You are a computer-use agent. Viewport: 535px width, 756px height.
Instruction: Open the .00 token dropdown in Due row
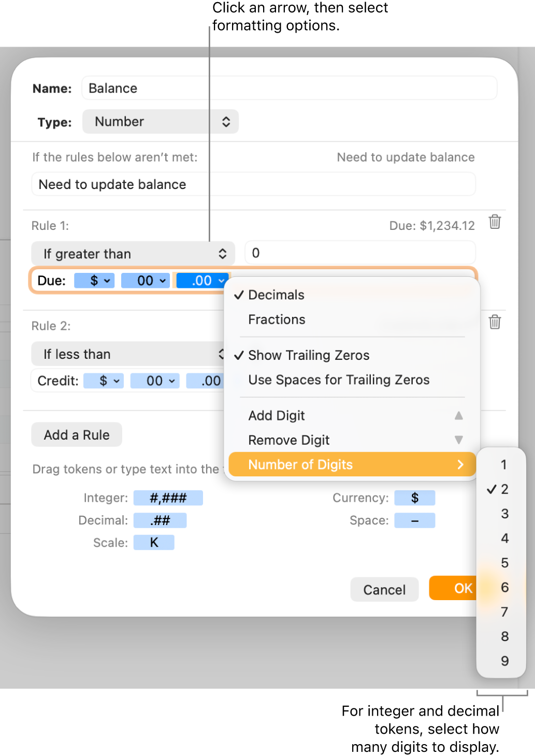point(203,280)
